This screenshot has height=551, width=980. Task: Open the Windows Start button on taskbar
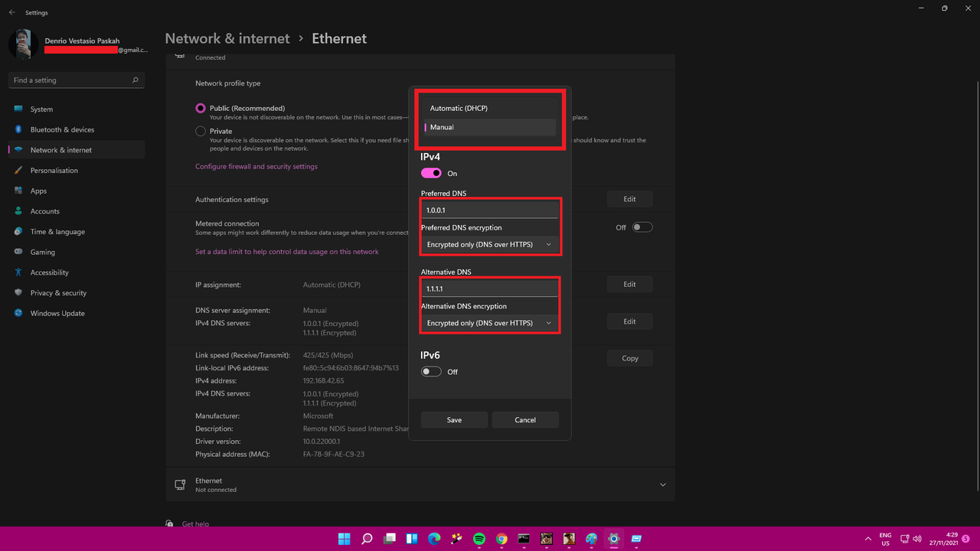pos(345,539)
